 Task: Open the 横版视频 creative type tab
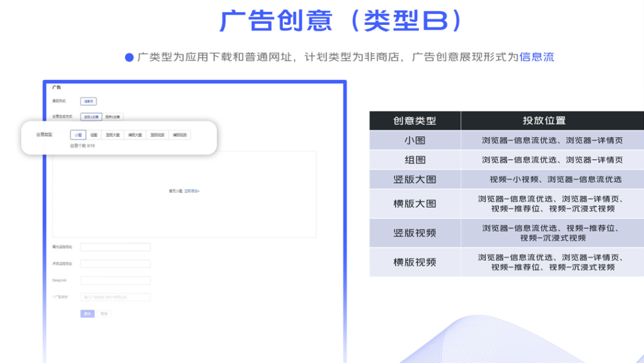pos(179,135)
